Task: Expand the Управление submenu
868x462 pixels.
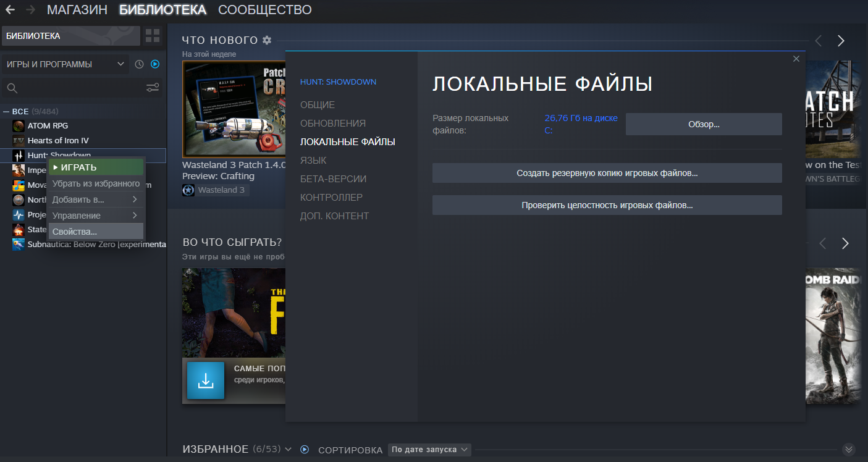Action: pyautogui.click(x=96, y=216)
